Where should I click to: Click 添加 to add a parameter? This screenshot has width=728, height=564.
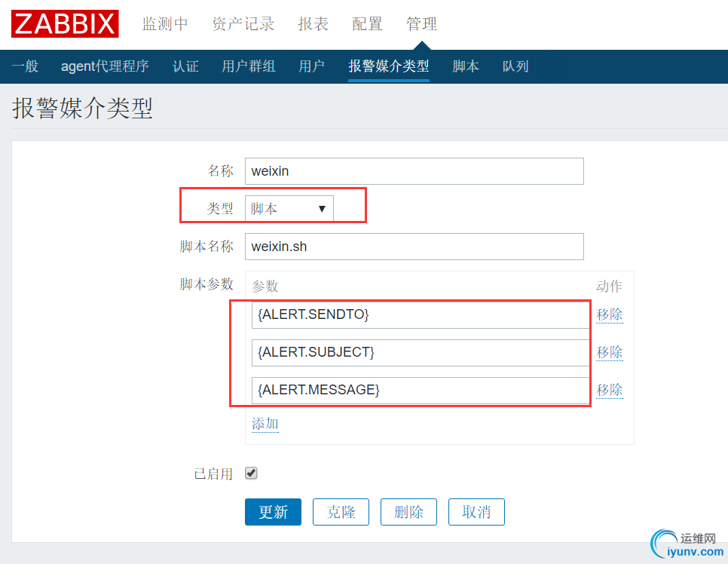pos(265,424)
